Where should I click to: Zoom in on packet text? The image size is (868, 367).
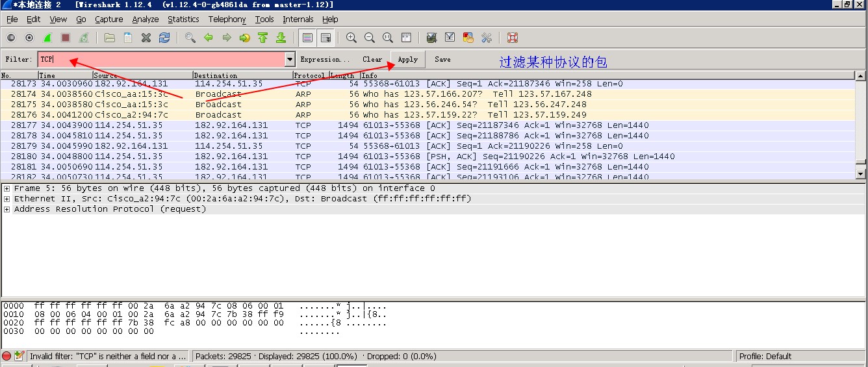(x=351, y=38)
